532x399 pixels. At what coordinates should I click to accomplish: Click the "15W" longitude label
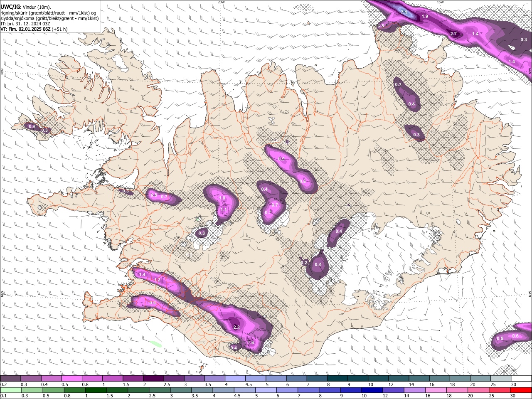click(440, 2)
